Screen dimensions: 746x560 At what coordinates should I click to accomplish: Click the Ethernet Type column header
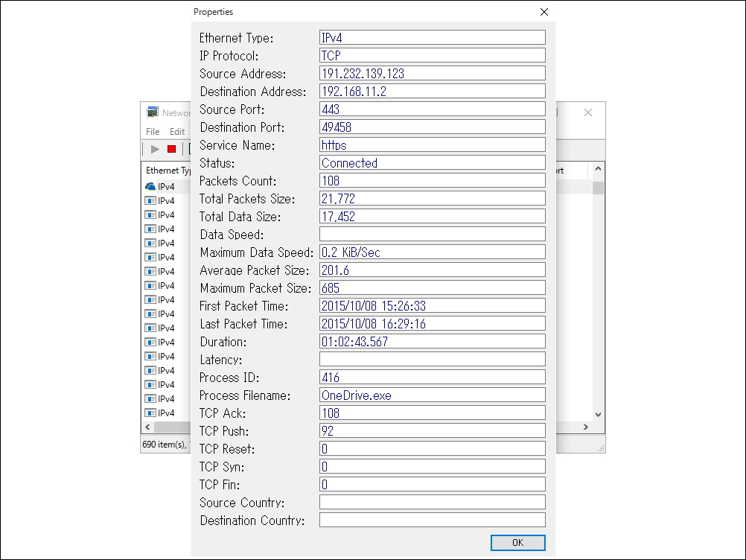click(168, 171)
